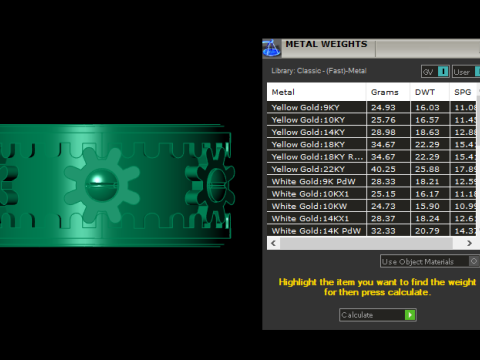This screenshot has width=480, height=360.
Task: Click the table horizontal scrollbar track
Action: (x=371, y=243)
